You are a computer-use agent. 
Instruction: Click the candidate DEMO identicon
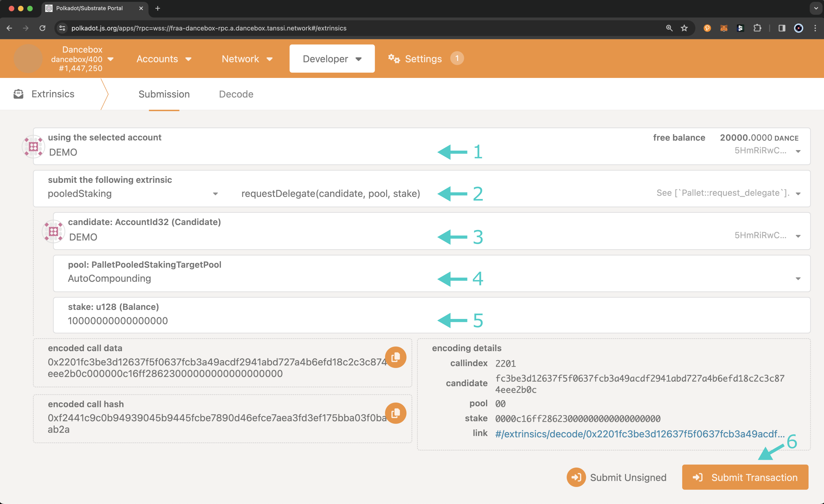(x=53, y=231)
